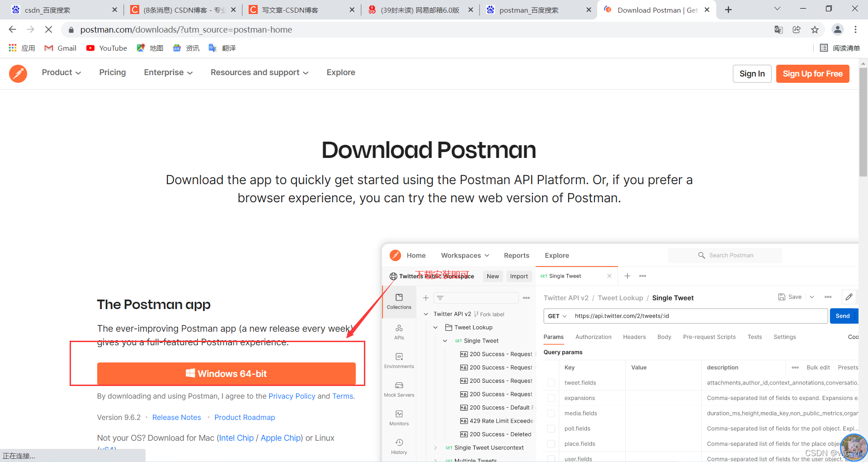Image resolution: width=868 pixels, height=462 pixels.
Task: Click the edit pencil icon near Save
Action: pos(849,297)
